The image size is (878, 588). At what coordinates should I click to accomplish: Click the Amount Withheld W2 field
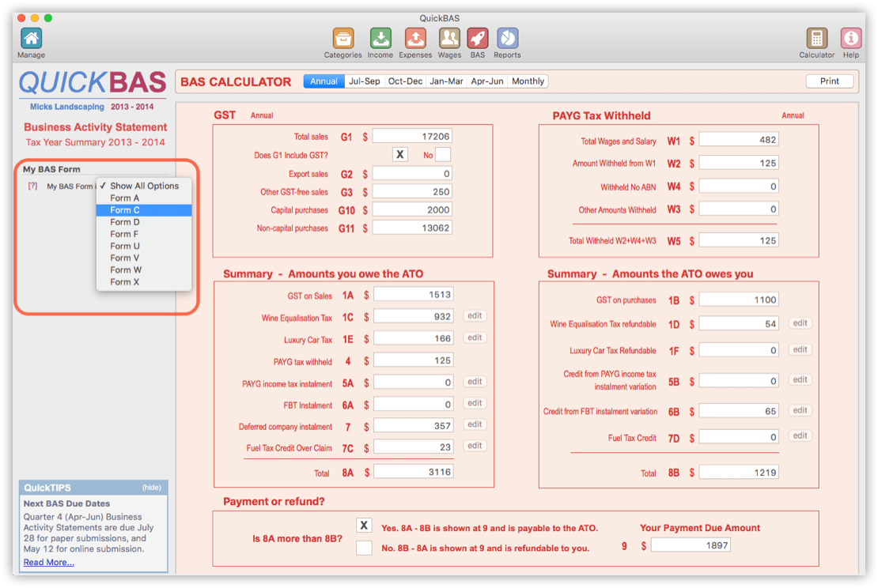pos(739,163)
